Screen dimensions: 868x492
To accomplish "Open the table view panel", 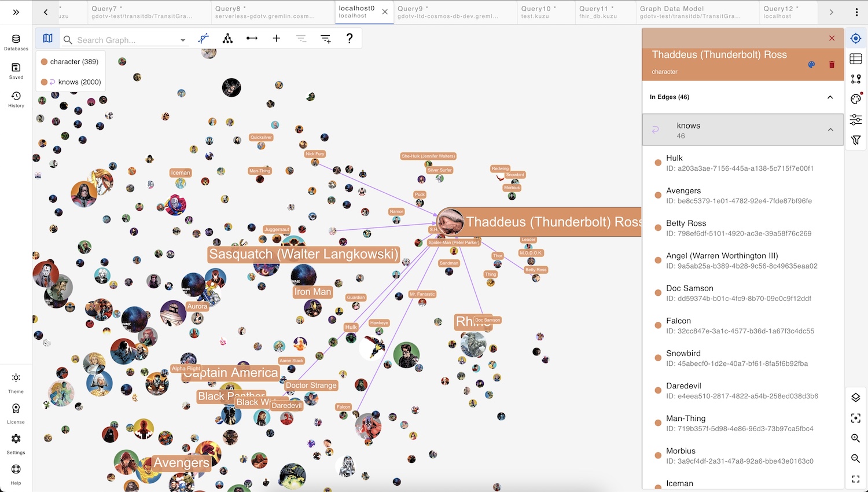I will [855, 58].
